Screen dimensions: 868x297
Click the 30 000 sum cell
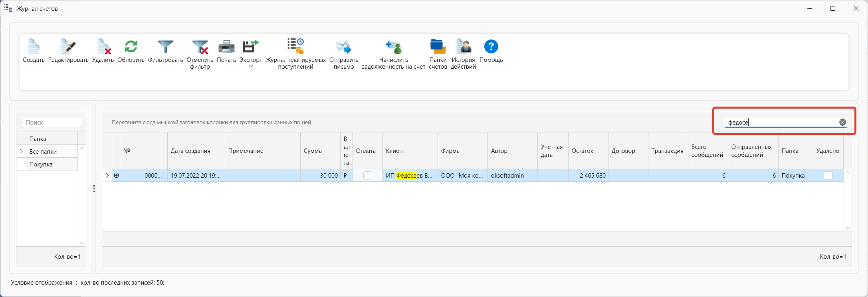point(321,176)
